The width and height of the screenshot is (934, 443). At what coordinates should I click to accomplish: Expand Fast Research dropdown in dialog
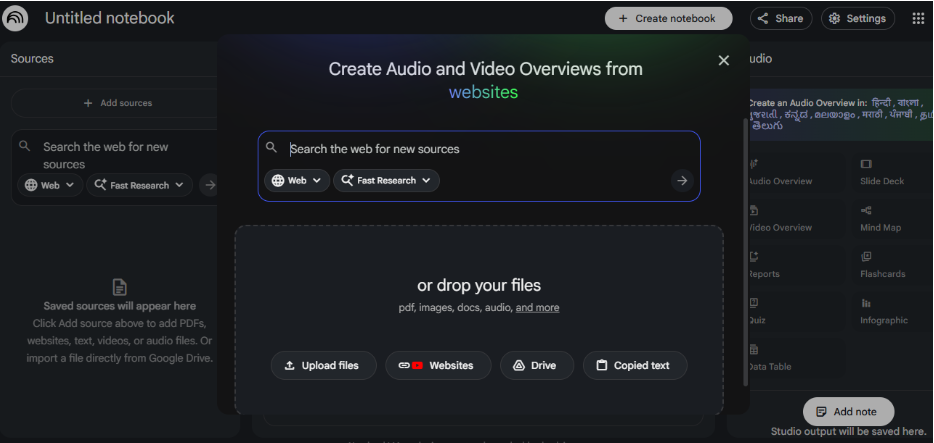(x=386, y=181)
